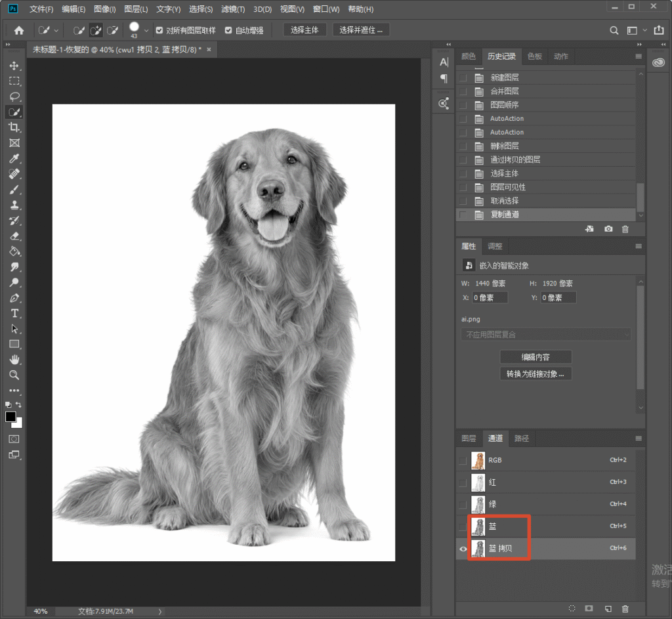Select the Dodge tool
This screenshot has height=619, width=672.
(x=14, y=282)
